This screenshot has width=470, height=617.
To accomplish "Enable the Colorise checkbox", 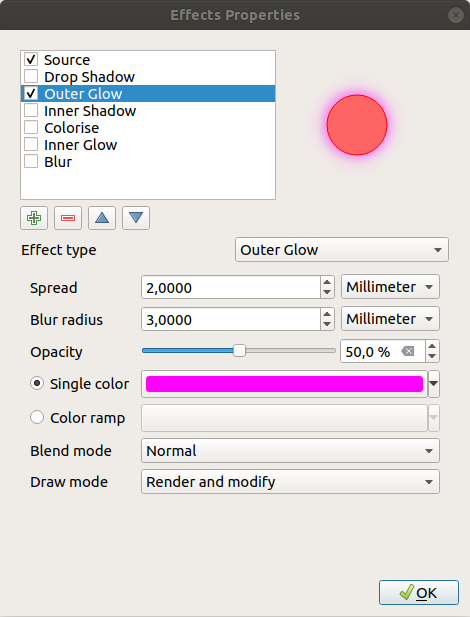I will 31,127.
